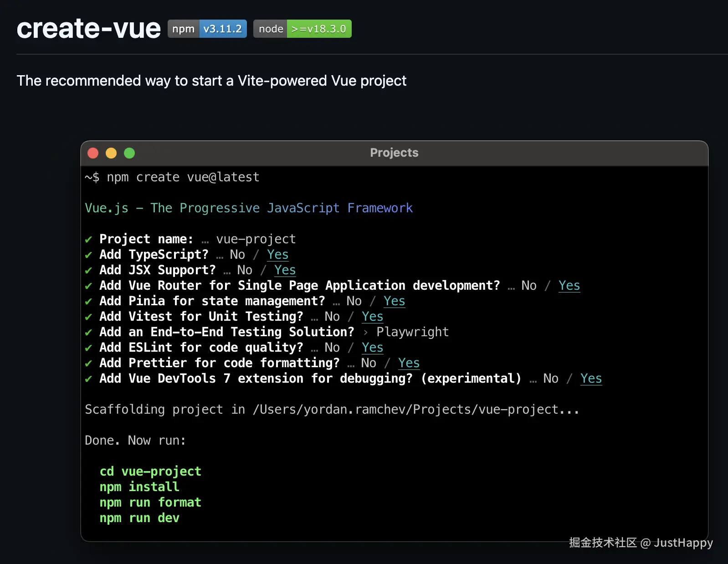Click the 'Project name:' prompt label
Screen dimensions: 728x564
(147, 239)
